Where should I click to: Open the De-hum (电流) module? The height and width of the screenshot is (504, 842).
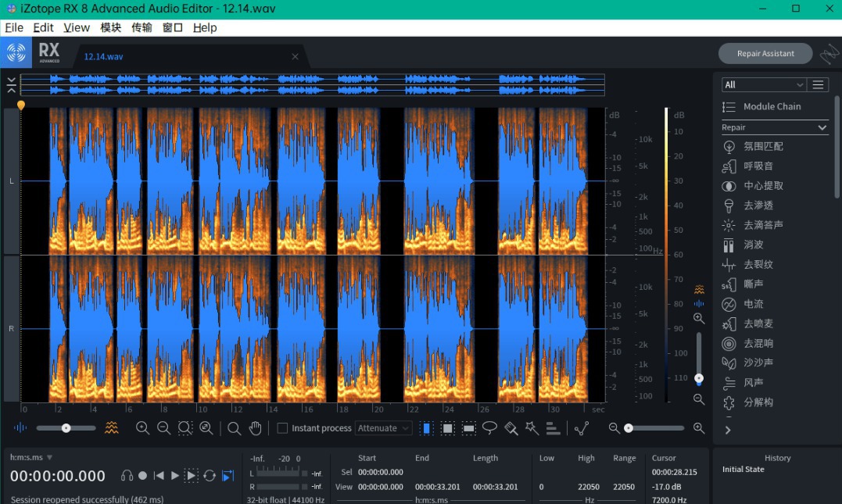[x=743, y=304]
